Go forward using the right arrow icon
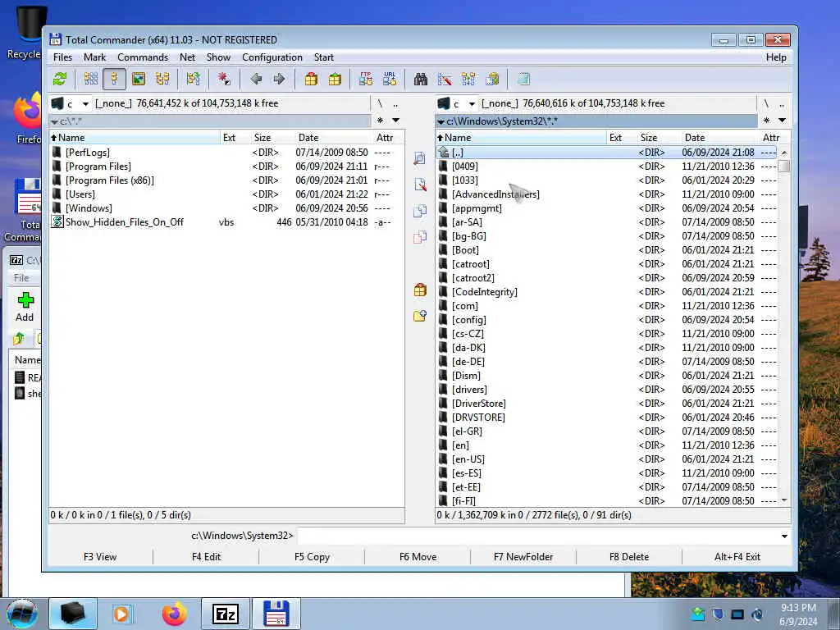Image resolution: width=840 pixels, height=630 pixels. (x=279, y=80)
